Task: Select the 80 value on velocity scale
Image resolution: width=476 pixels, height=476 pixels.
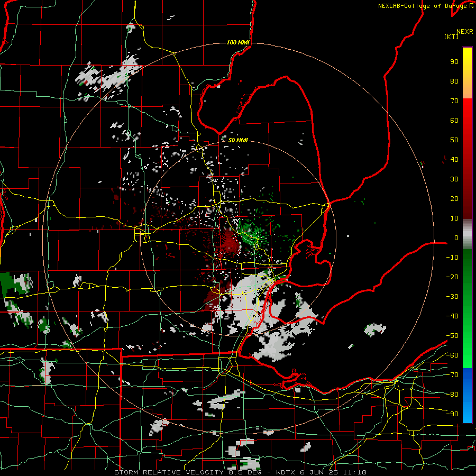Action: tap(454, 81)
